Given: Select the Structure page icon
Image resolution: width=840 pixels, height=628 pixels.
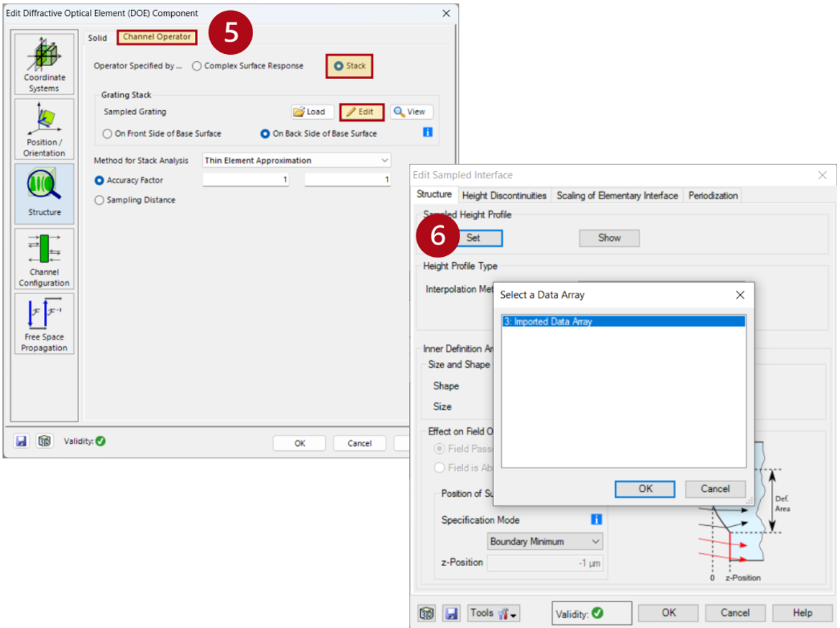Looking at the screenshot, I should click(45, 194).
